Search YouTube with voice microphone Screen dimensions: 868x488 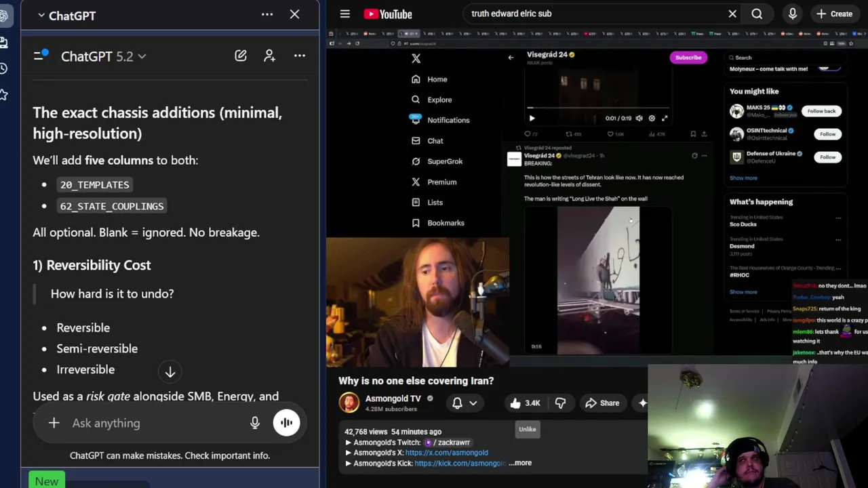(793, 14)
